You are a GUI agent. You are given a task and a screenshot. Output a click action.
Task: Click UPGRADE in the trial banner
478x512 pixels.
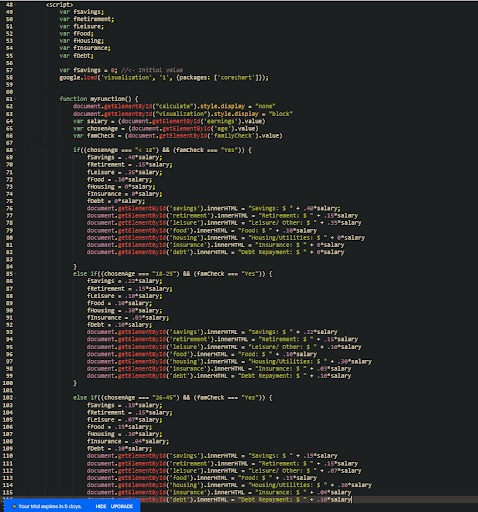[122, 506]
